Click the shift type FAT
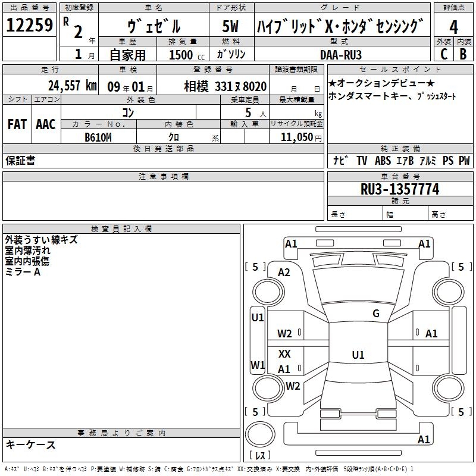This screenshot has height=476, width=476. pos(17,124)
